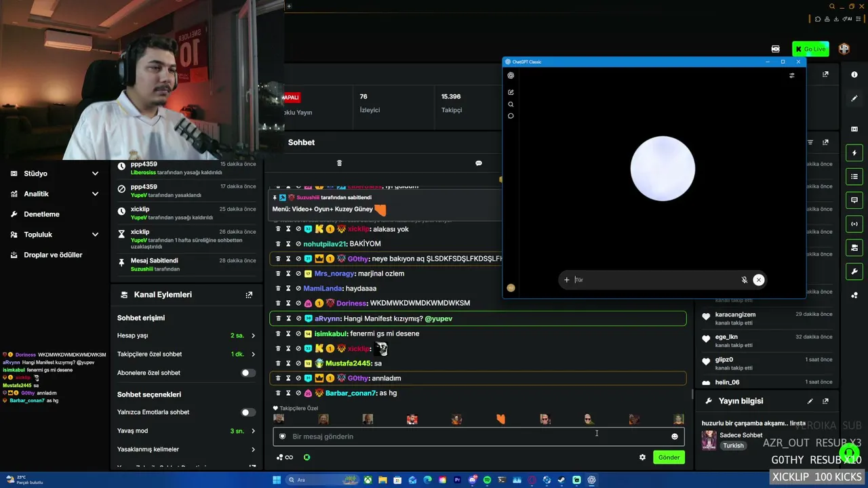Open the info icon in right sidebar
Screen dimensions: 868x488
[854, 75]
